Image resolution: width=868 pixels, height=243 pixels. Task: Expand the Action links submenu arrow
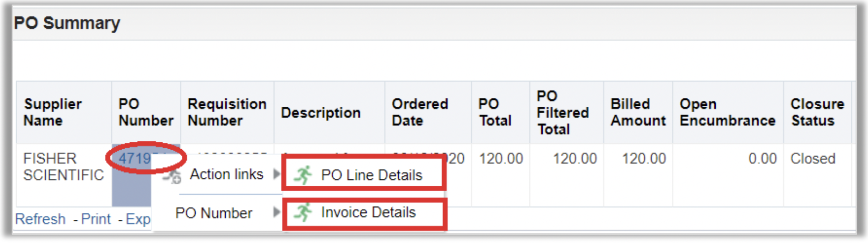[x=276, y=174]
